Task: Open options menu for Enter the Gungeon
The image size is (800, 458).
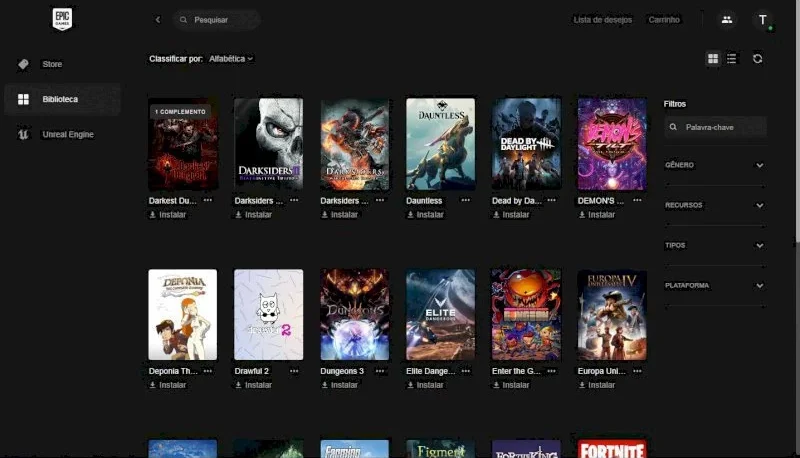Action: (x=552, y=371)
